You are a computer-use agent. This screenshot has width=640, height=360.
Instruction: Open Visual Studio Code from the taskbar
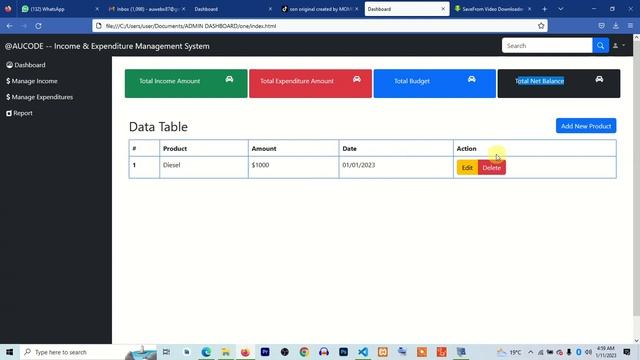363,352
